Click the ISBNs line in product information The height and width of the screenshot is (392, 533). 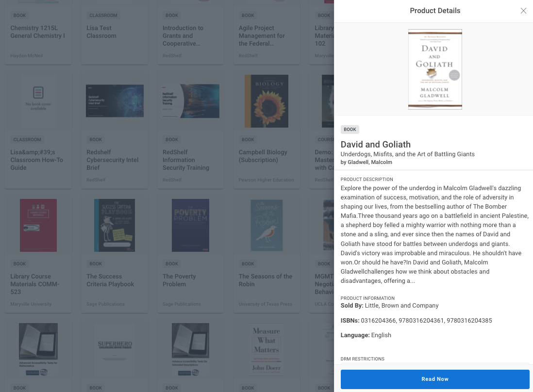(x=416, y=321)
